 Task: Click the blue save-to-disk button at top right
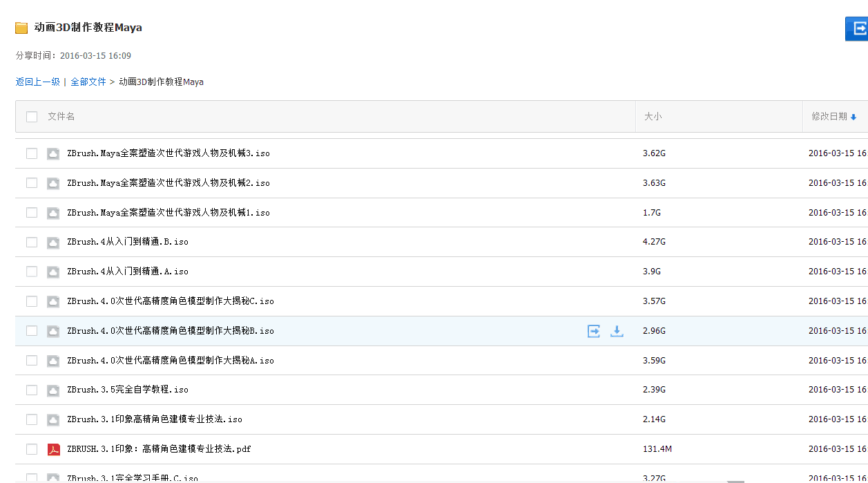click(x=857, y=29)
